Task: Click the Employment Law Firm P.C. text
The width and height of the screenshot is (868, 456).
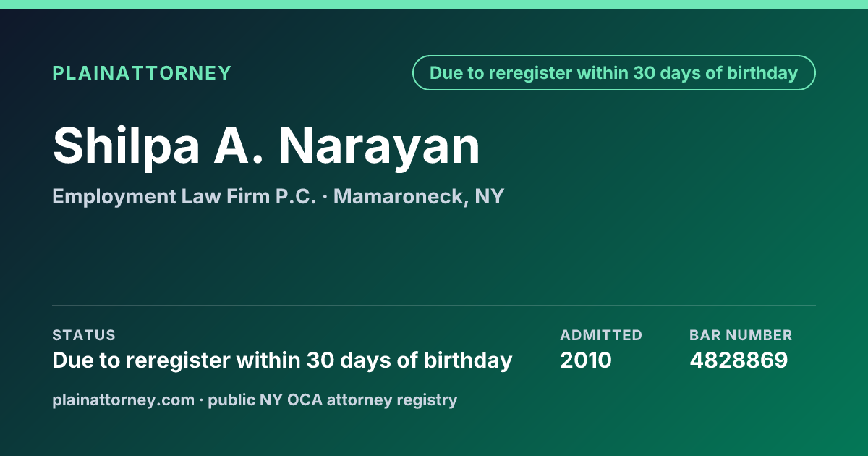Action: click(x=184, y=197)
